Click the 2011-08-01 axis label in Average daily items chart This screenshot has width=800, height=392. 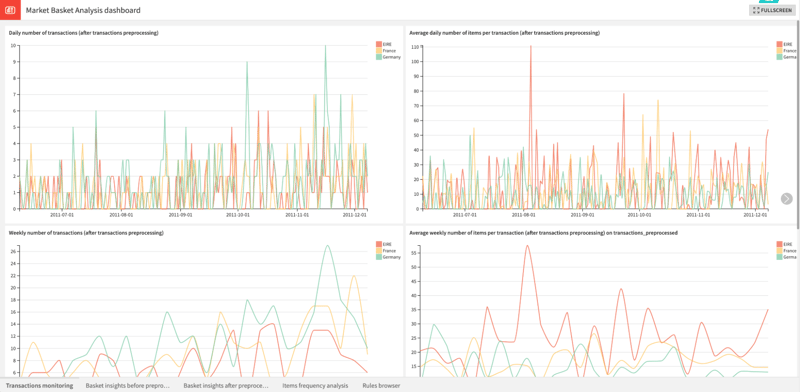tap(524, 215)
